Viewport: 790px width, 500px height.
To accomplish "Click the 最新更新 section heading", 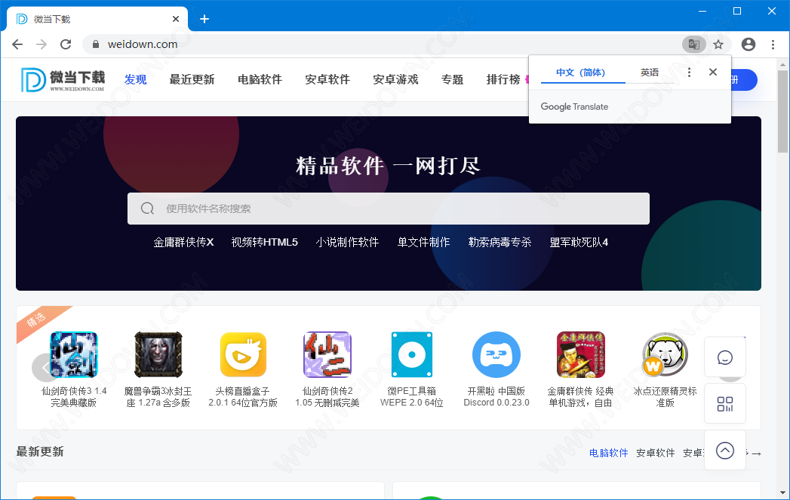I will pos(40,452).
